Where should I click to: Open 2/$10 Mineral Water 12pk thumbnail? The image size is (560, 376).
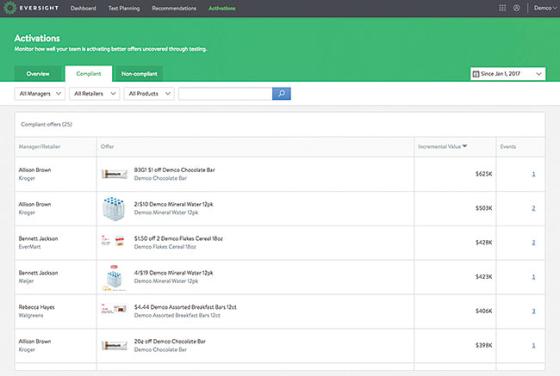pyautogui.click(x=114, y=208)
